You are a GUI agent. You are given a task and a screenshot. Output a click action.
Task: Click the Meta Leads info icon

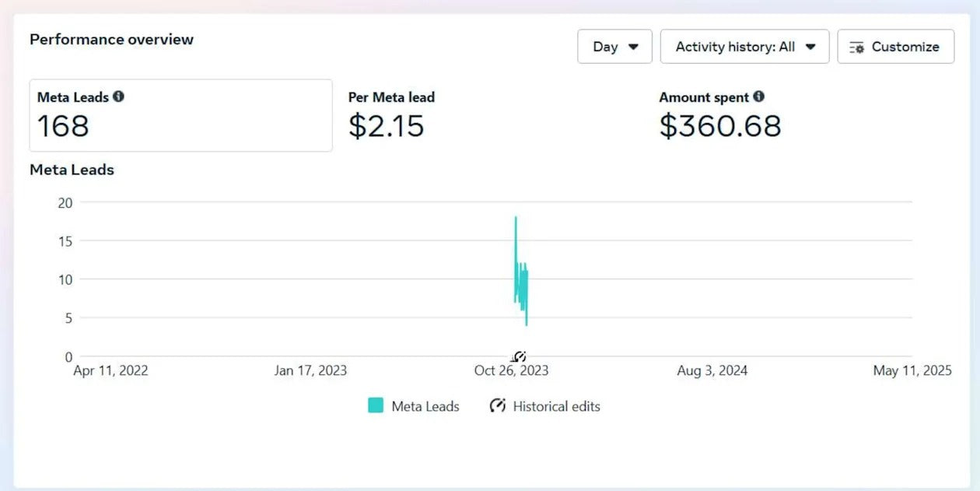(118, 96)
